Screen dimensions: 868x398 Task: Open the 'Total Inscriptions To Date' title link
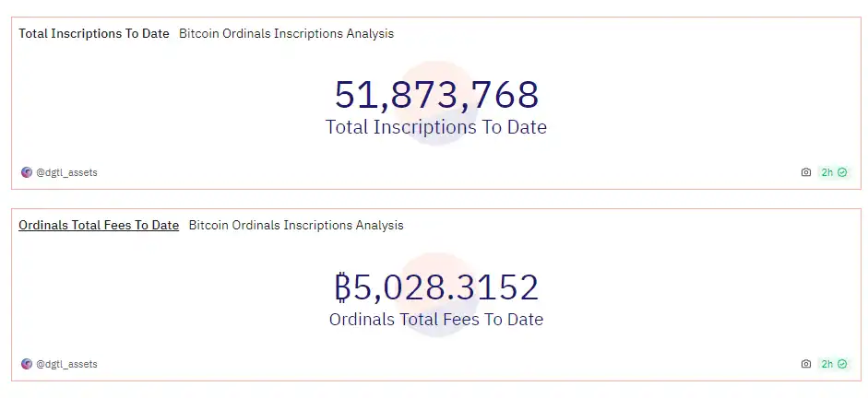coord(94,33)
